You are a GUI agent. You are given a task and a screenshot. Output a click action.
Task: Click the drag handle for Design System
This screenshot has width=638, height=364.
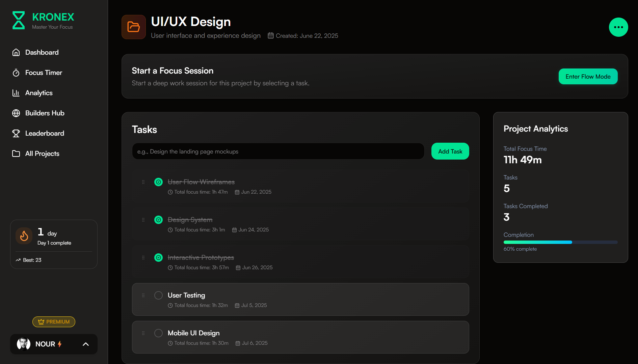(x=143, y=220)
